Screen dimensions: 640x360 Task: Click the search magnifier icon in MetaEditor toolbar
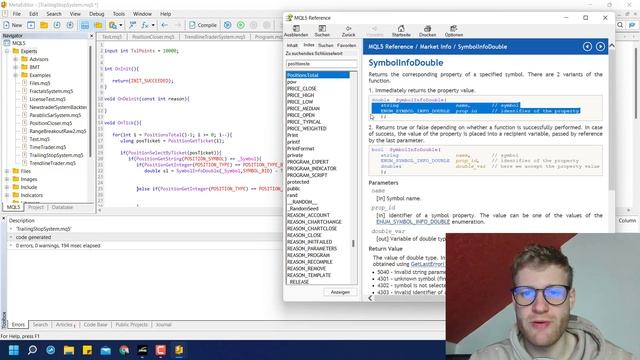coord(620,25)
